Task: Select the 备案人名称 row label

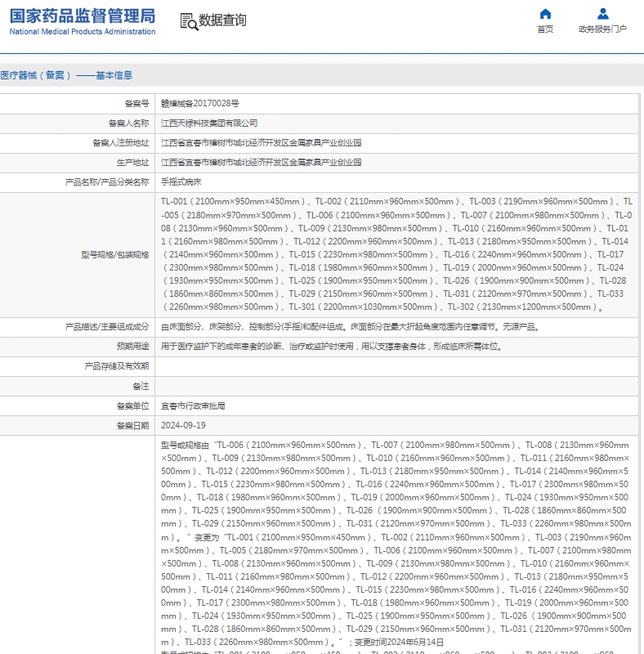Action: pyautogui.click(x=128, y=123)
